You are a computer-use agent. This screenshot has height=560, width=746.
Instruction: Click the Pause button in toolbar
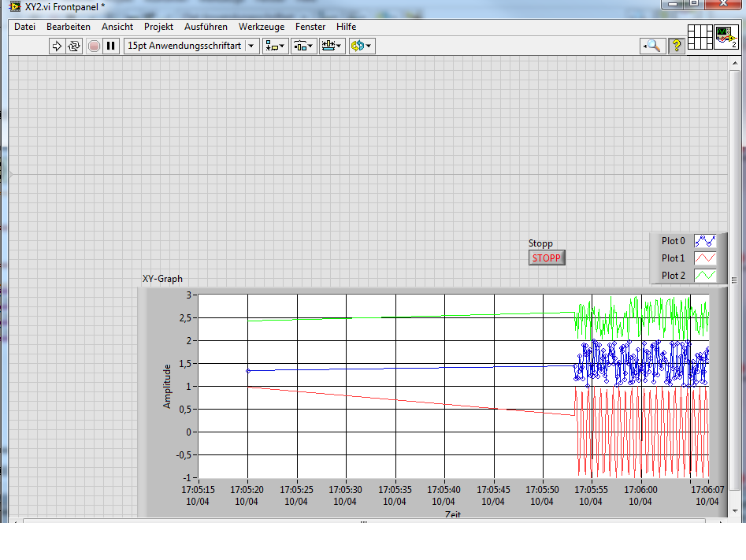point(111,46)
